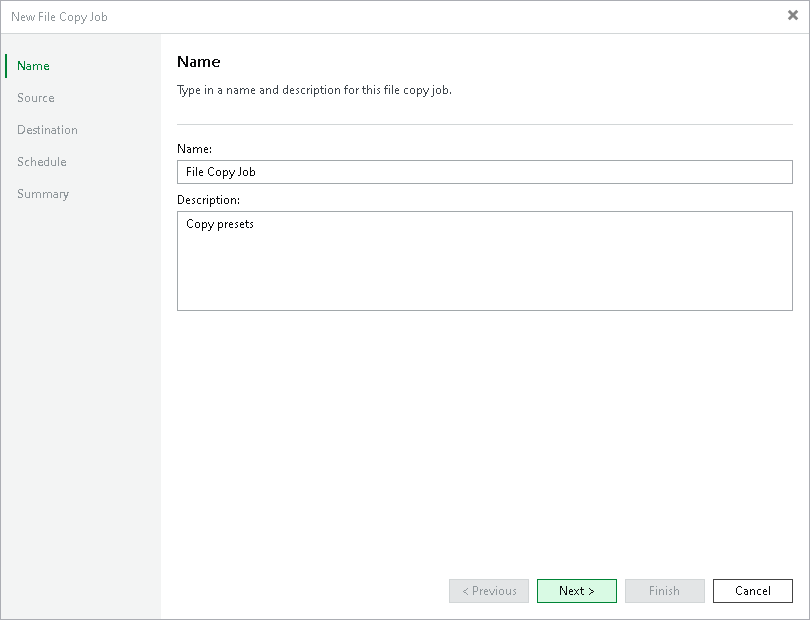Screen dimensions: 810x620
Task: Click the Finish button
Action: pos(664,591)
